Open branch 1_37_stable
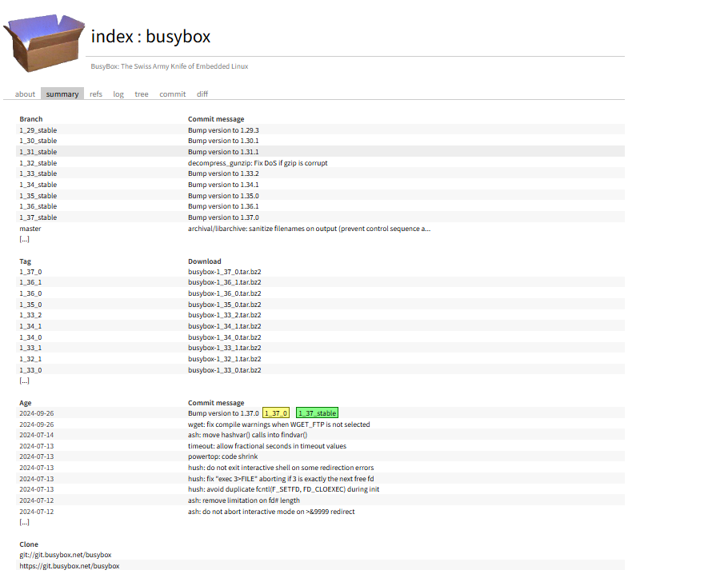Viewport: 728px width, 574px height. [38, 217]
